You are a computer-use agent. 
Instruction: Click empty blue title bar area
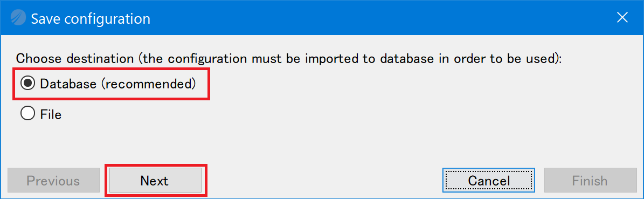click(x=370, y=18)
